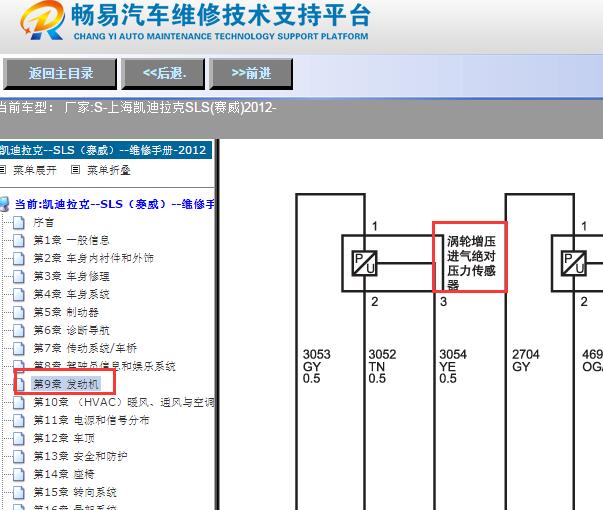Click the 返回主目录 button
Screen dimensions: 603x510
(x=60, y=74)
